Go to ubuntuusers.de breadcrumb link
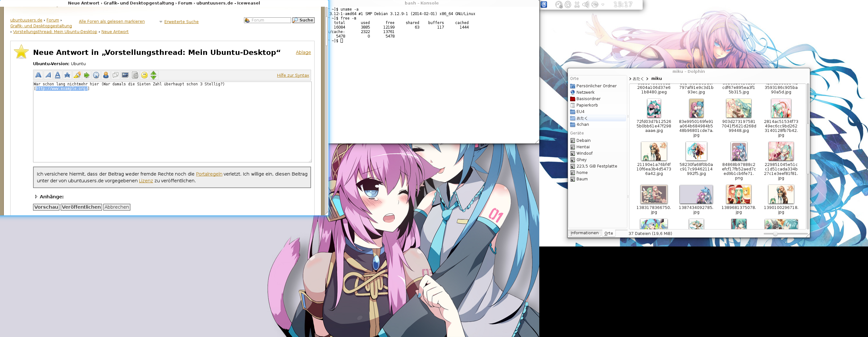The height and width of the screenshot is (337, 868). click(26, 20)
